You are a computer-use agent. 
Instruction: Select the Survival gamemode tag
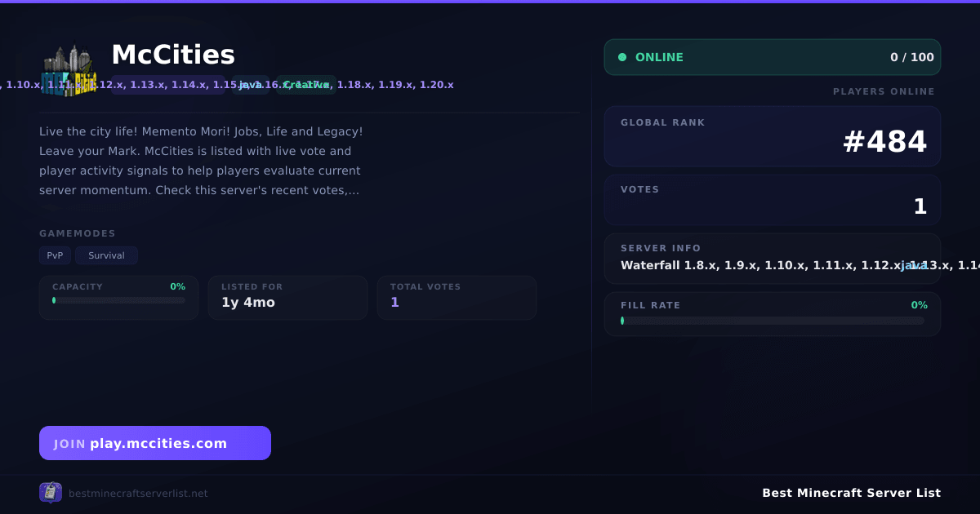pyautogui.click(x=106, y=255)
